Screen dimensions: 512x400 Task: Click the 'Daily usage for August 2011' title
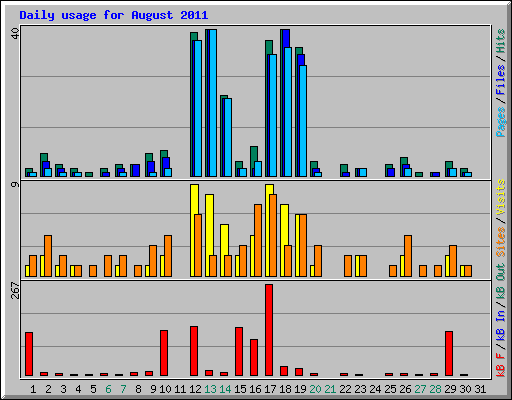(113, 15)
